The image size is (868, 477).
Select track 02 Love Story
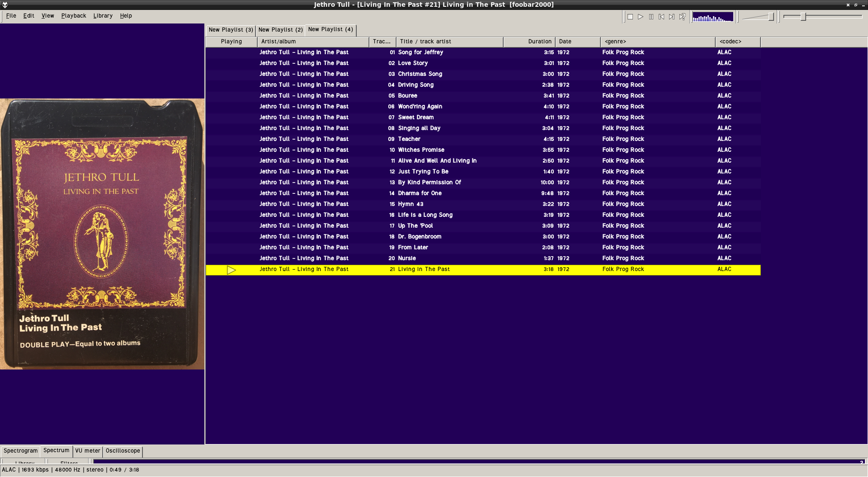(483, 63)
